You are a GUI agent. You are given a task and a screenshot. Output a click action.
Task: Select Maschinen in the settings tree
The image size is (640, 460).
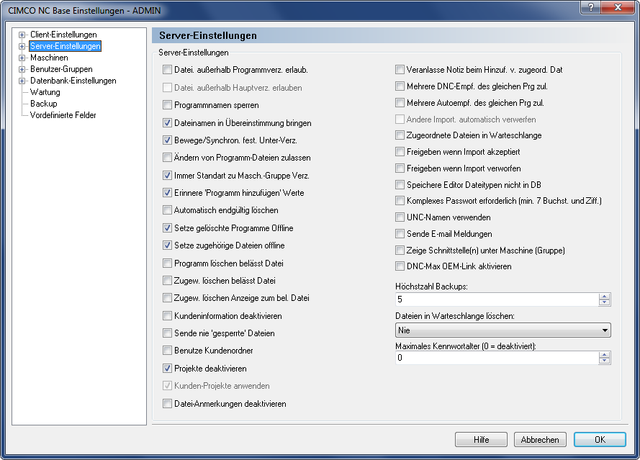tap(49, 58)
